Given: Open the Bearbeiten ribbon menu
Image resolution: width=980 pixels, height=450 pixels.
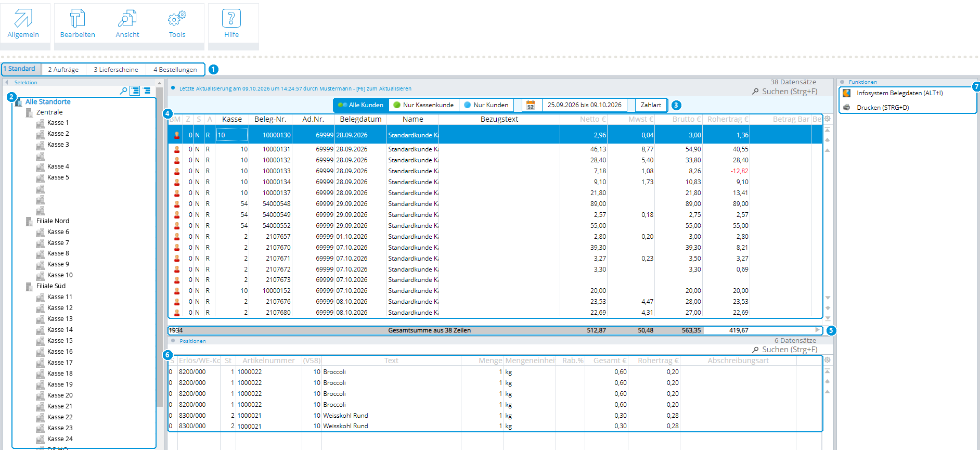Looking at the screenshot, I should (78, 24).
